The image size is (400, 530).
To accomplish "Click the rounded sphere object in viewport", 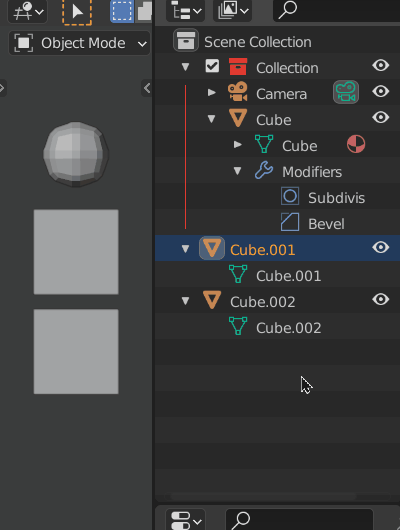I will tap(76, 154).
